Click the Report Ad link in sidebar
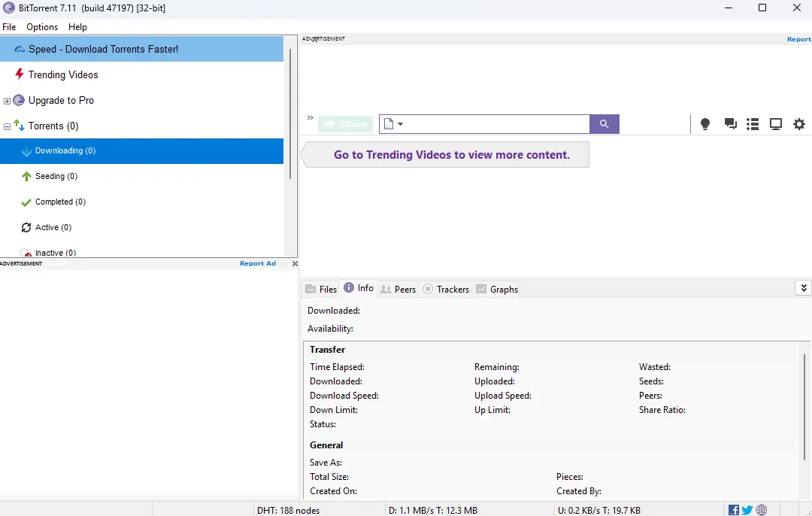The width and height of the screenshot is (812, 516). click(258, 264)
